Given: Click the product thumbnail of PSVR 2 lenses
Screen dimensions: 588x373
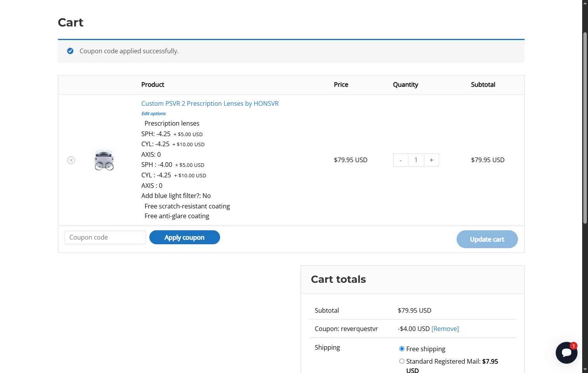Looking at the screenshot, I should (x=104, y=160).
